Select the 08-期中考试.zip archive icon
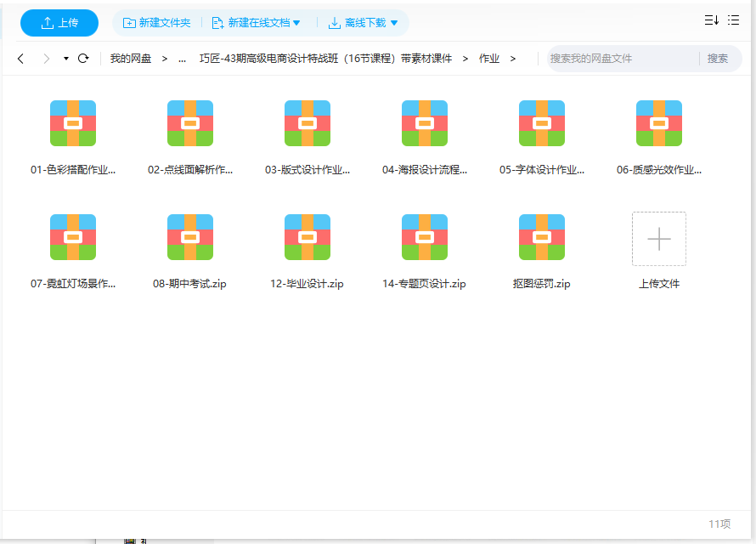This screenshot has width=756, height=544. (x=190, y=237)
